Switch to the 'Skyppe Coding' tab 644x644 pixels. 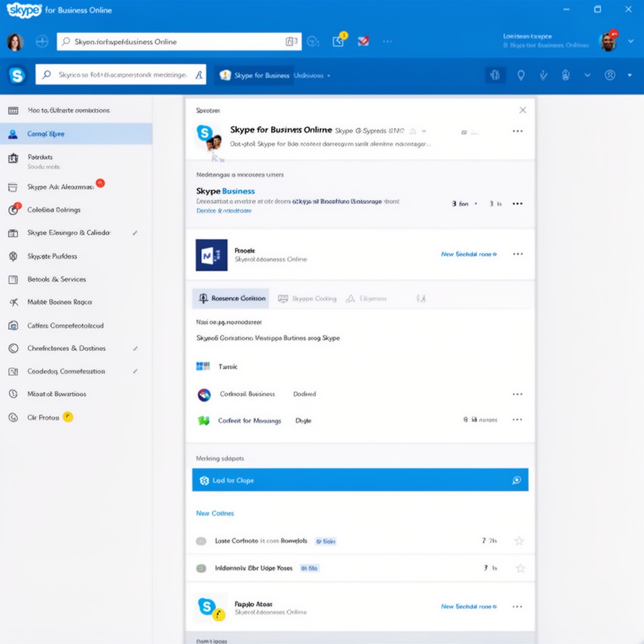click(308, 299)
